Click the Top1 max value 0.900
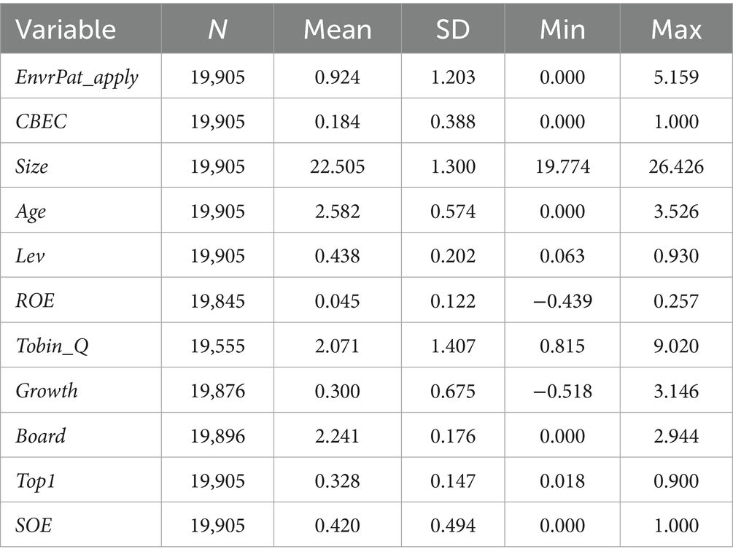 click(x=677, y=480)
